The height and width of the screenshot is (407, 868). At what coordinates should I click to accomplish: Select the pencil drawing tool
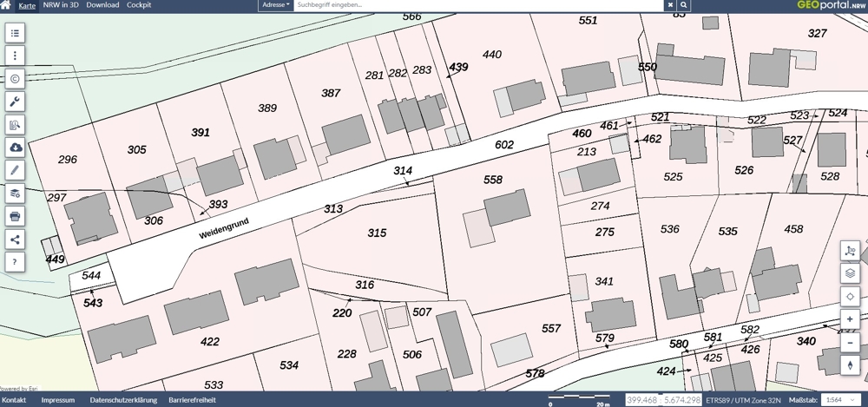coord(15,170)
